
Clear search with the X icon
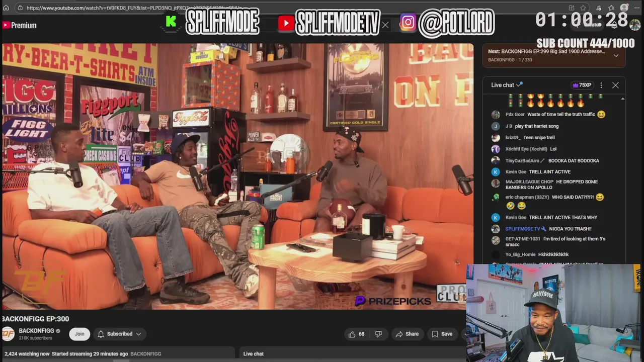click(385, 25)
